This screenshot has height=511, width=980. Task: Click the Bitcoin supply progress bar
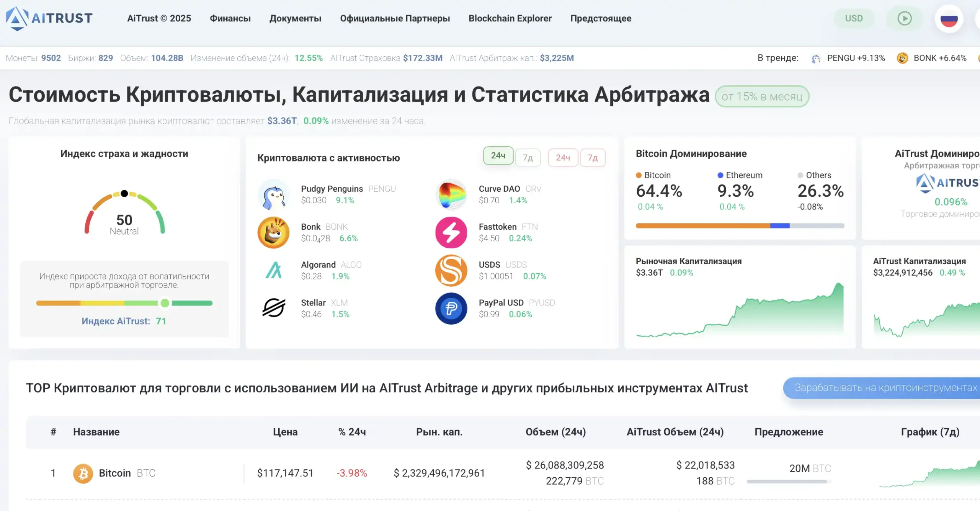click(x=789, y=482)
